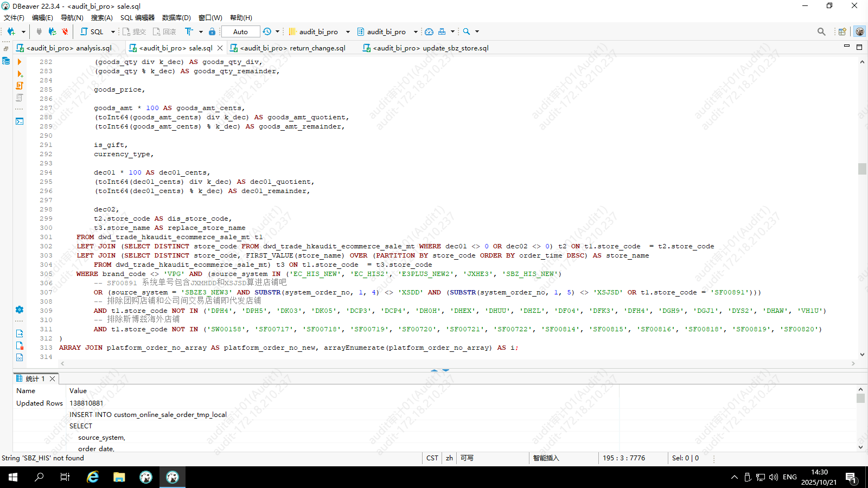Click the Auto commit mode button

pos(240,32)
